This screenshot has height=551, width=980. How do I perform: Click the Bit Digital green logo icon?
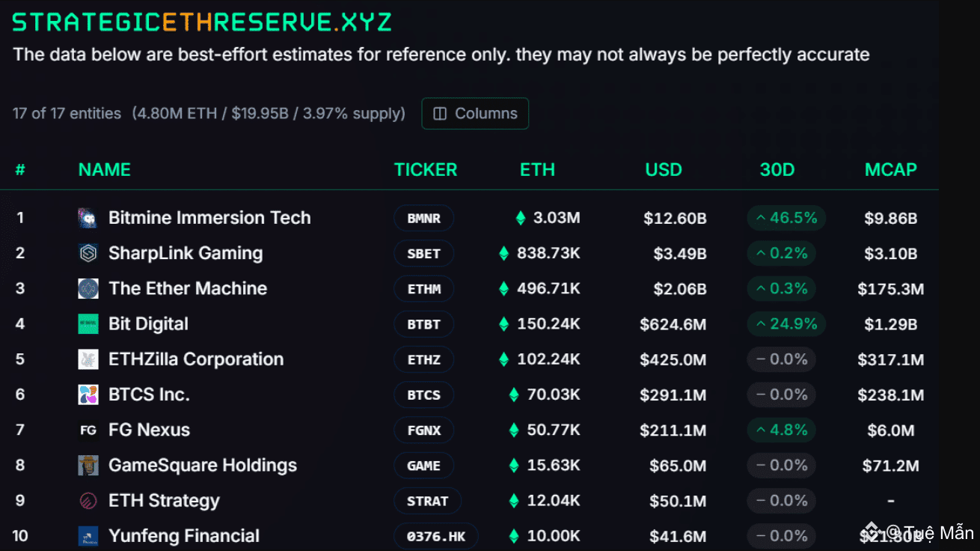[x=88, y=324]
